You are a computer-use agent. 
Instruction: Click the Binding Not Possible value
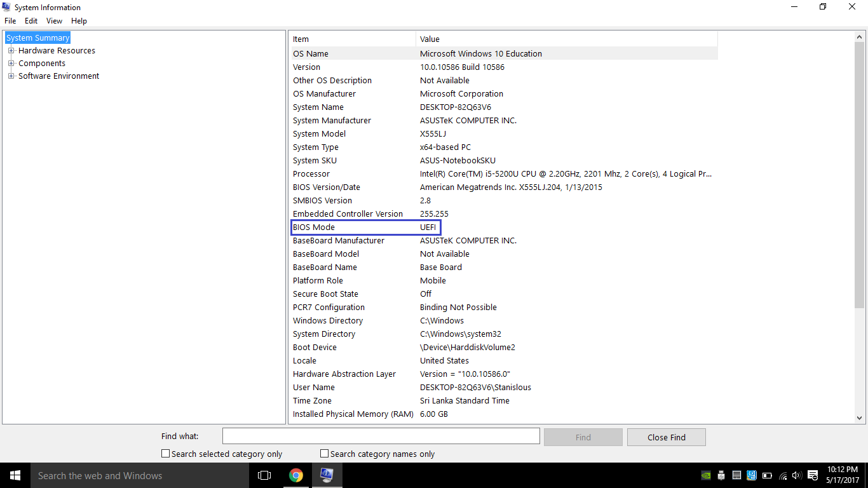click(458, 308)
